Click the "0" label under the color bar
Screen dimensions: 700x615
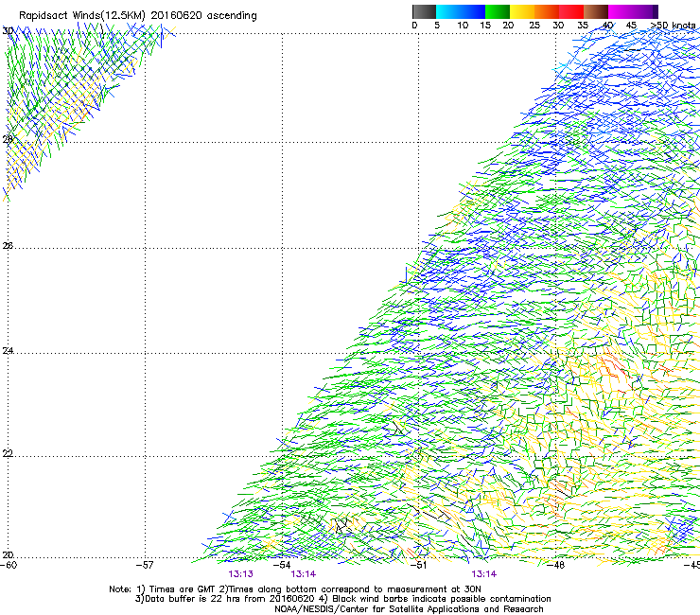[414, 26]
